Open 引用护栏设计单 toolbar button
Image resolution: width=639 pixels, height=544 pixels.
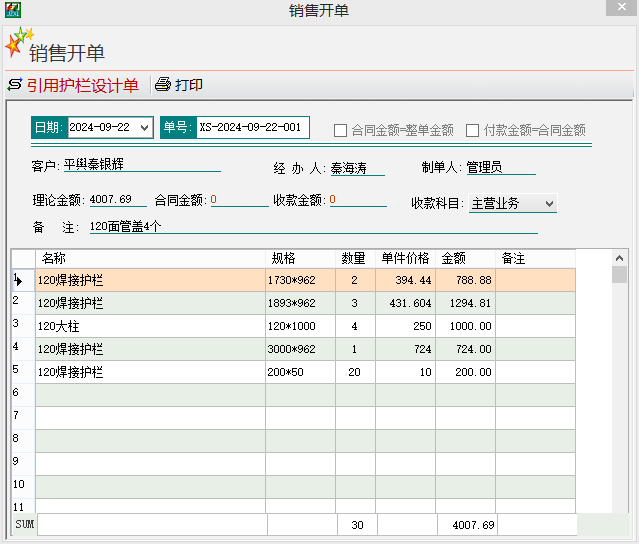click(73, 85)
